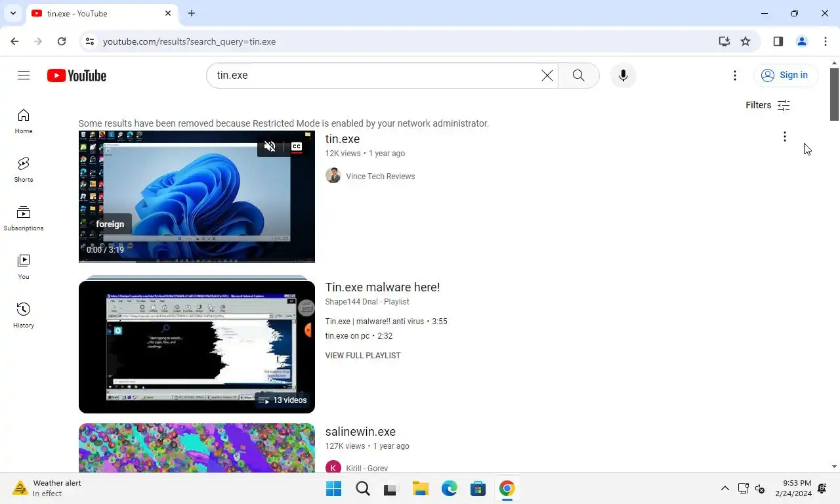This screenshot has width=840, height=504.
Task: Clear the search box with the X
Action: tap(547, 75)
